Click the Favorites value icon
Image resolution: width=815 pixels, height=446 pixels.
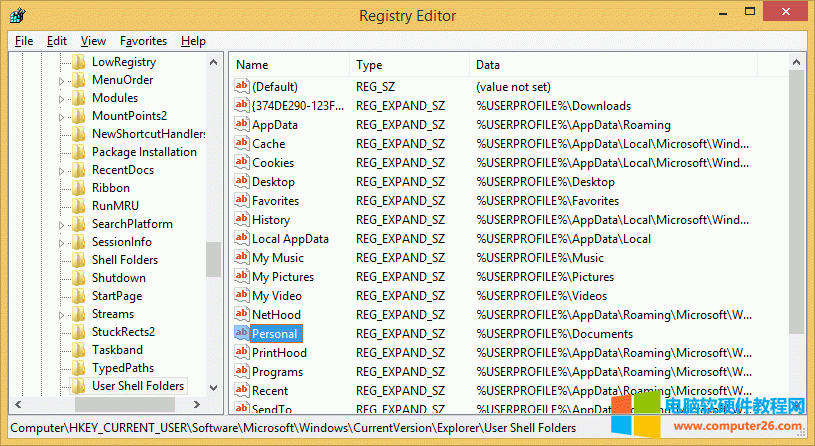pos(241,201)
